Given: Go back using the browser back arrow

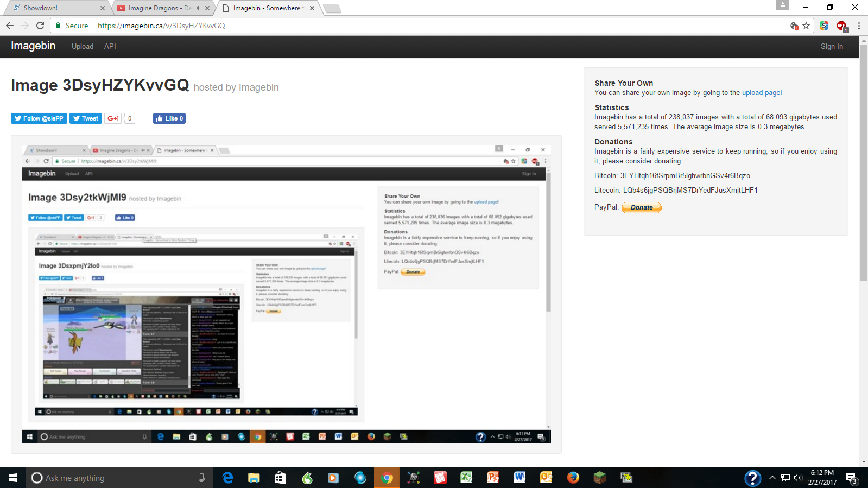Looking at the screenshot, I should click(x=10, y=26).
